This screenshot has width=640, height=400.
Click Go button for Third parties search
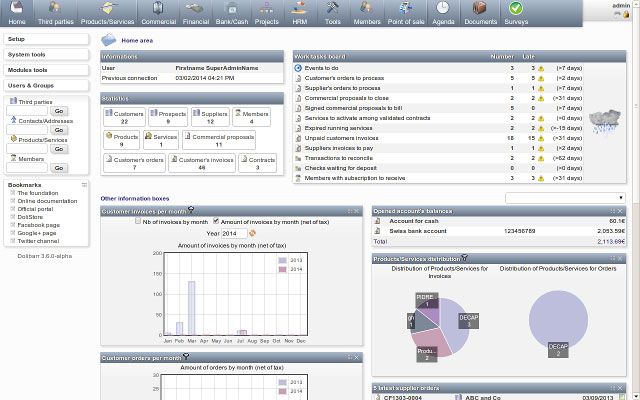coord(59,111)
